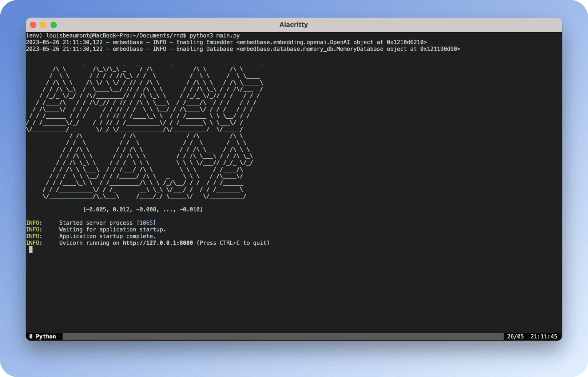
Task: Click the OpenAI object address 0x1210d6210
Action: coord(405,42)
